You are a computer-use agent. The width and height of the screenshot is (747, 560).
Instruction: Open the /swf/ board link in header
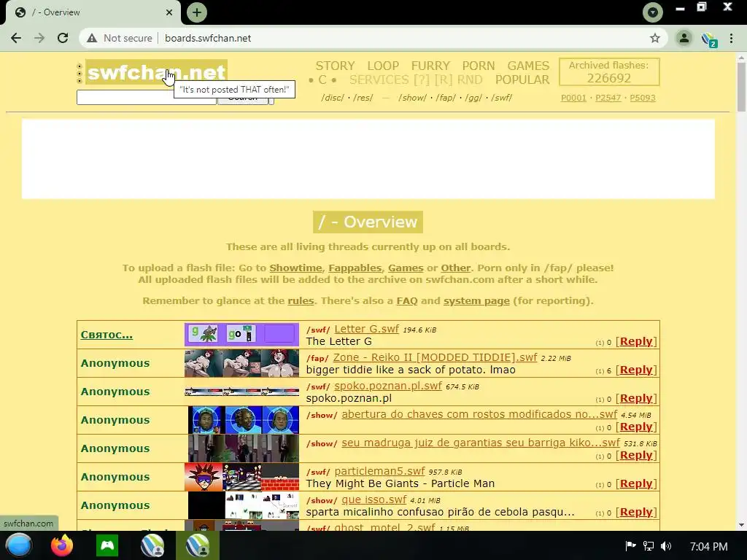point(502,98)
